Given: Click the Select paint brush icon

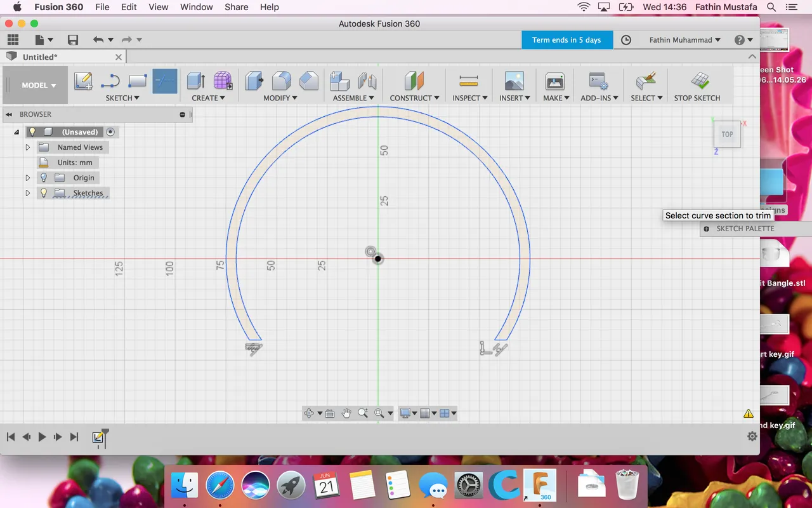Looking at the screenshot, I should [x=646, y=81].
